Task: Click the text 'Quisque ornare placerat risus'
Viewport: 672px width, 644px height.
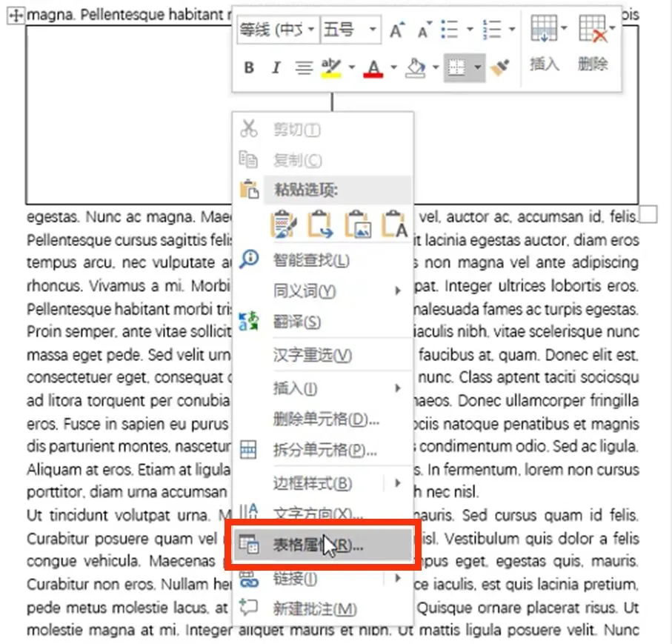Action: (x=516, y=608)
